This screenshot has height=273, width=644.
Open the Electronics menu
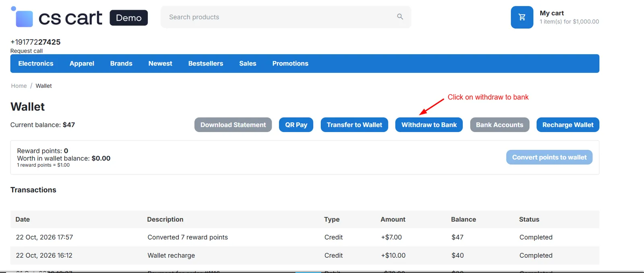click(x=36, y=64)
